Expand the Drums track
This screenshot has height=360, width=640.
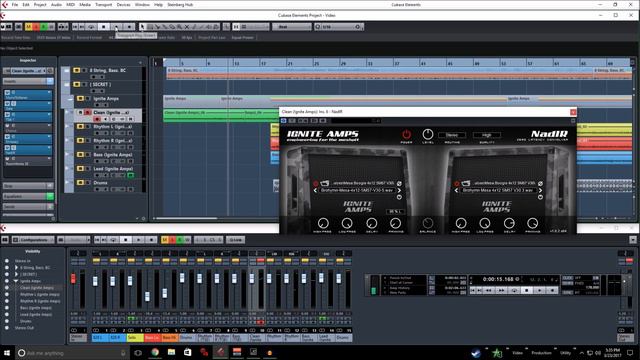(67, 183)
